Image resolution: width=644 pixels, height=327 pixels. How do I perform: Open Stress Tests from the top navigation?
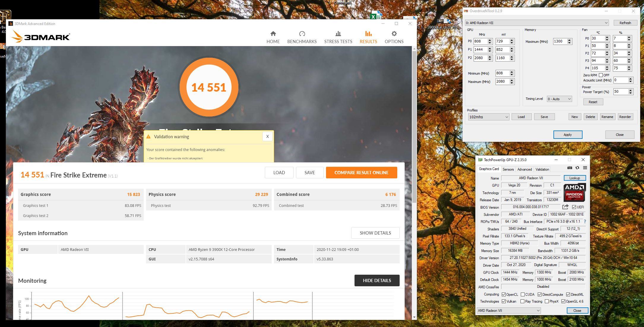338,37
